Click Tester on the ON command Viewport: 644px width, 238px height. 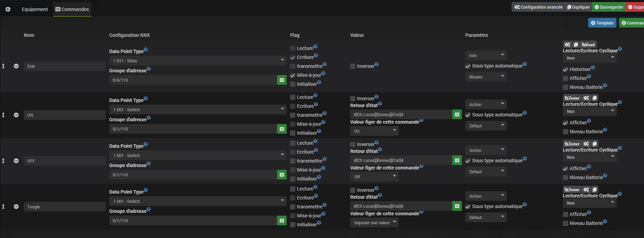click(x=572, y=98)
